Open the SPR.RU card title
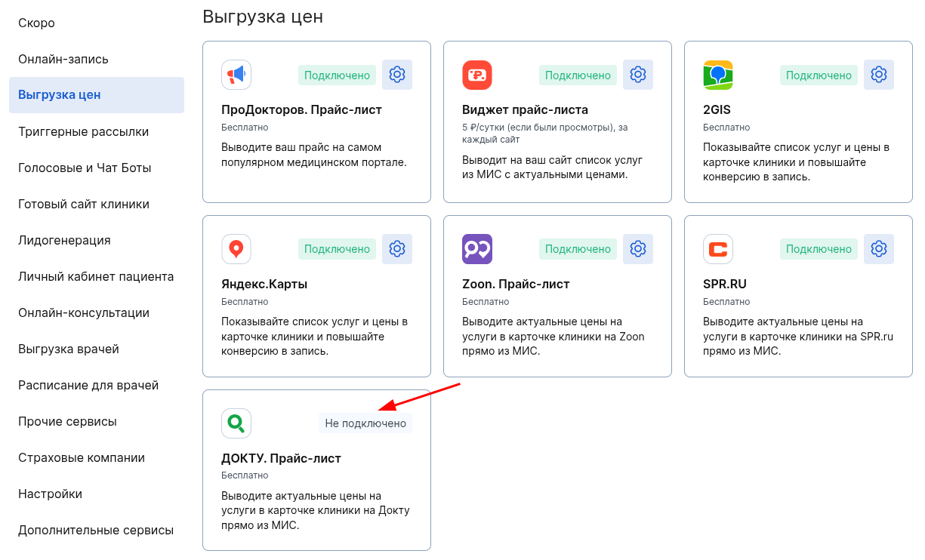This screenshot has height=560, width=925. (x=725, y=285)
